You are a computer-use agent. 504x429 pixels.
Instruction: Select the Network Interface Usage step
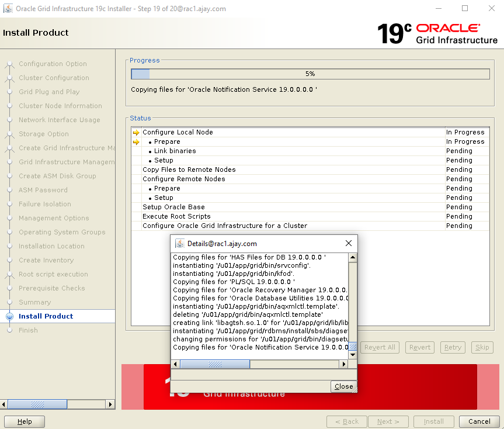tap(60, 120)
